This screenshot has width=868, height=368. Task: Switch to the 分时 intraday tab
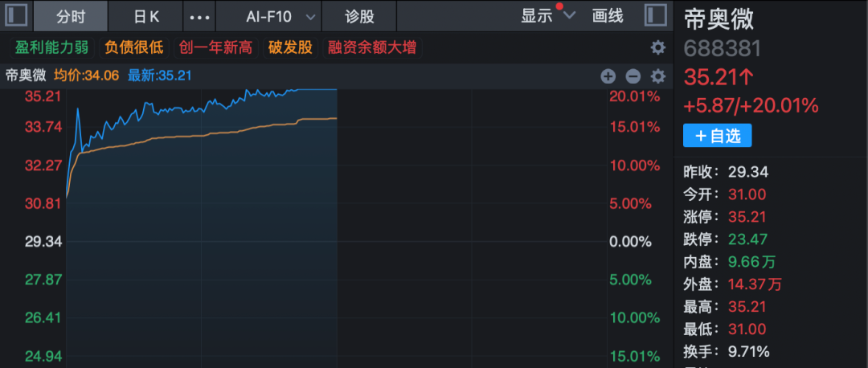coord(71,16)
